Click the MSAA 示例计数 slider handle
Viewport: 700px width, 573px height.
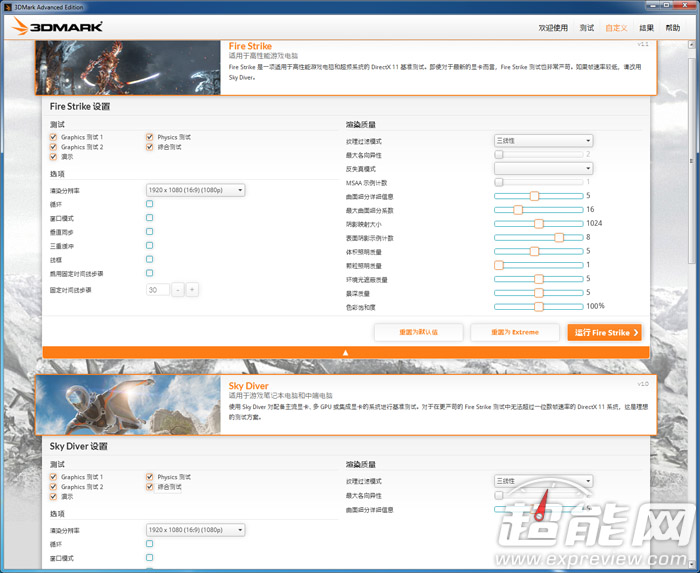tap(499, 182)
